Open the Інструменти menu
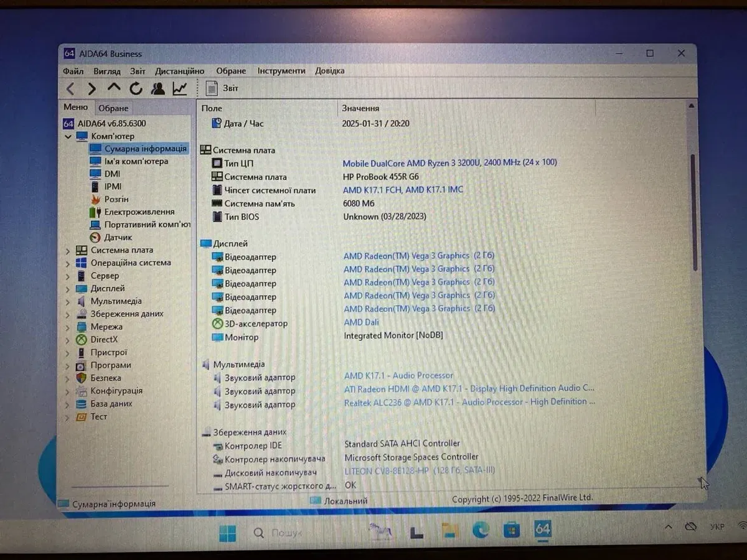747x560 pixels. [x=281, y=71]
